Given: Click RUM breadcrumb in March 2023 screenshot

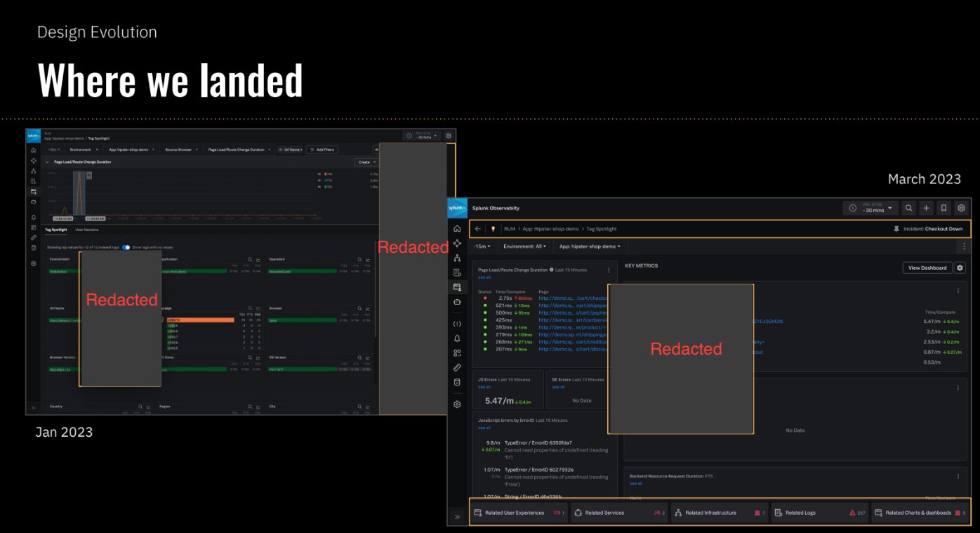Looking at the screenshot, I should click(x=510, y=229).
